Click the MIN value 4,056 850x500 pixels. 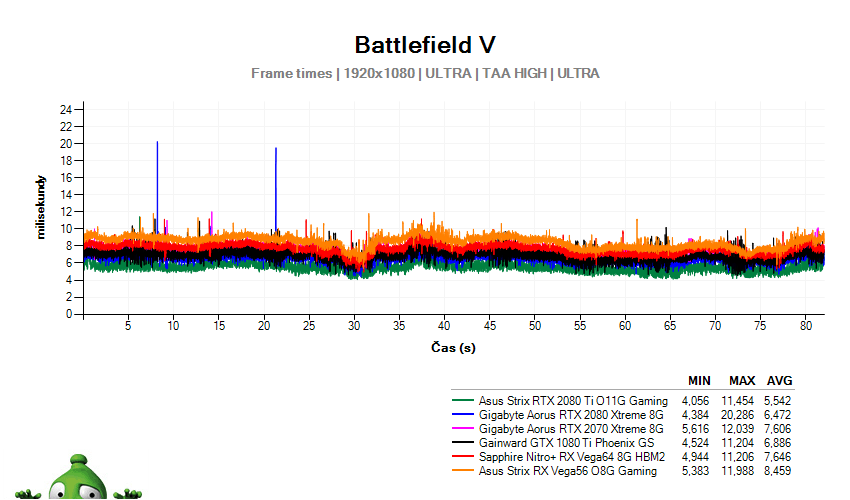(x=695, y=401)
